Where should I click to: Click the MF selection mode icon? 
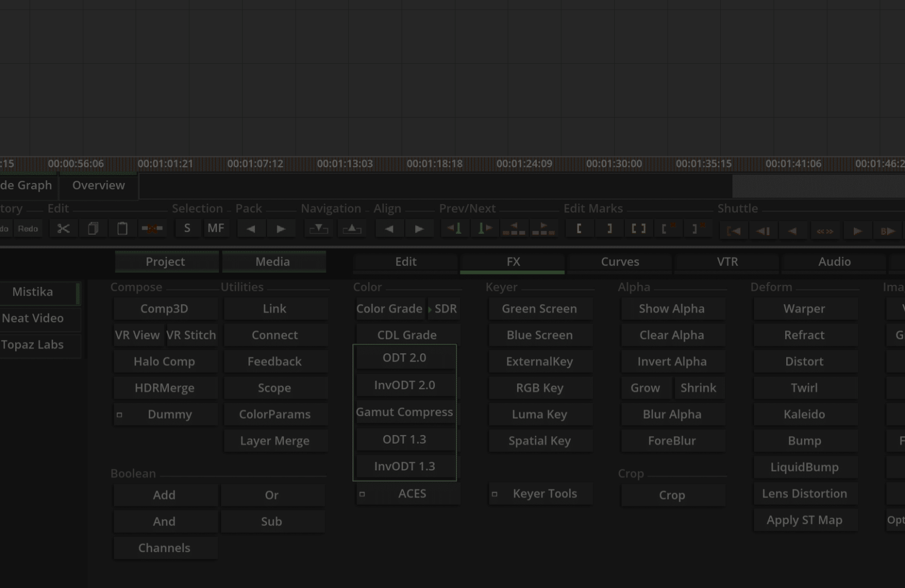(216, 228)
